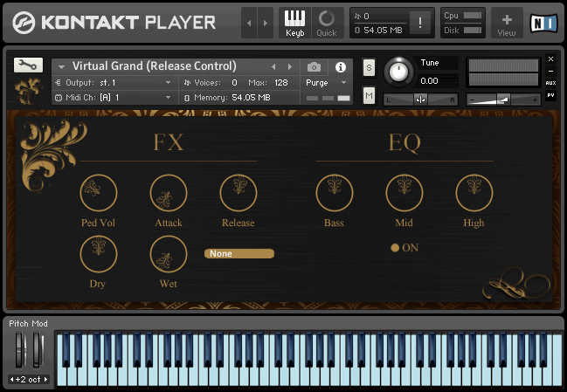This screenshot has height=392, width=567.
Task: Solo the instrument with S button
Action: pos(369,67)
